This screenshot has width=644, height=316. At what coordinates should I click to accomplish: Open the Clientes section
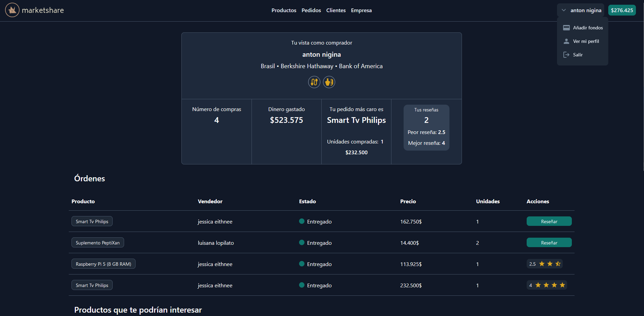[x=336, y=10]
